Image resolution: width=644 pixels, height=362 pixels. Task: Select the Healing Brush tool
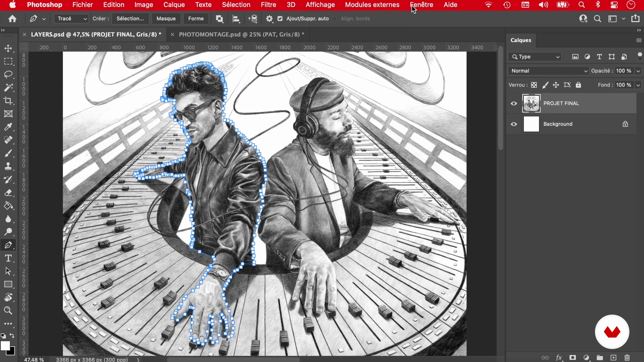[x=8, y=140]
